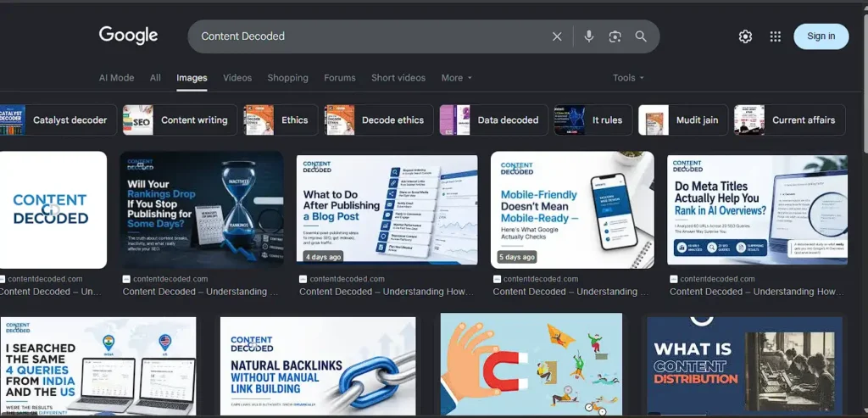Viewport: 868px width, 418px height.
Task: Click the 5 days ago badge
Action: [517, 258]
